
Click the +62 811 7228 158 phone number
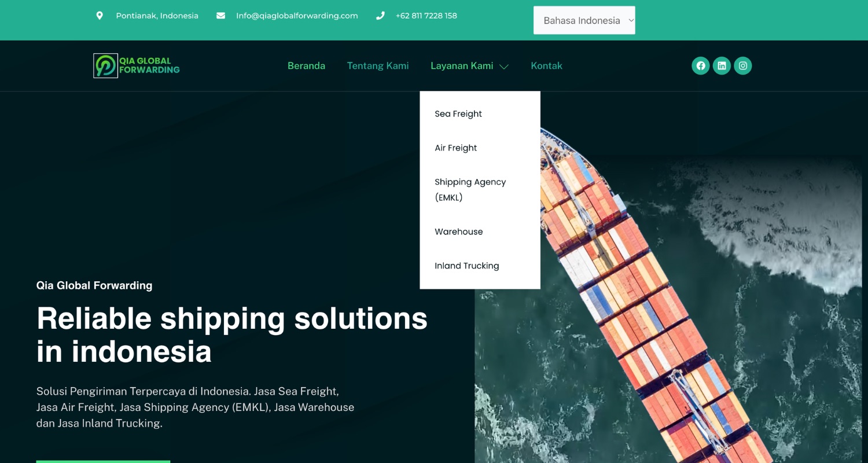426,16
